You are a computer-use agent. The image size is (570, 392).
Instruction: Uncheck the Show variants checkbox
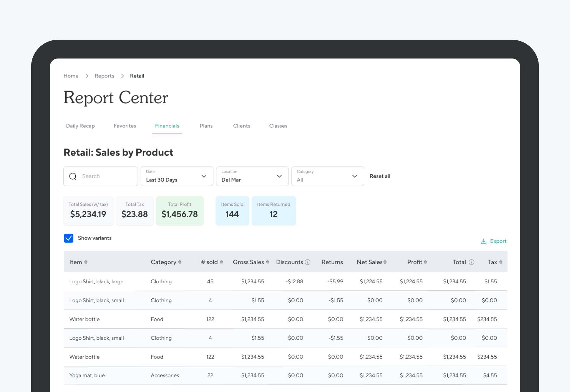[x=69, y=238]
